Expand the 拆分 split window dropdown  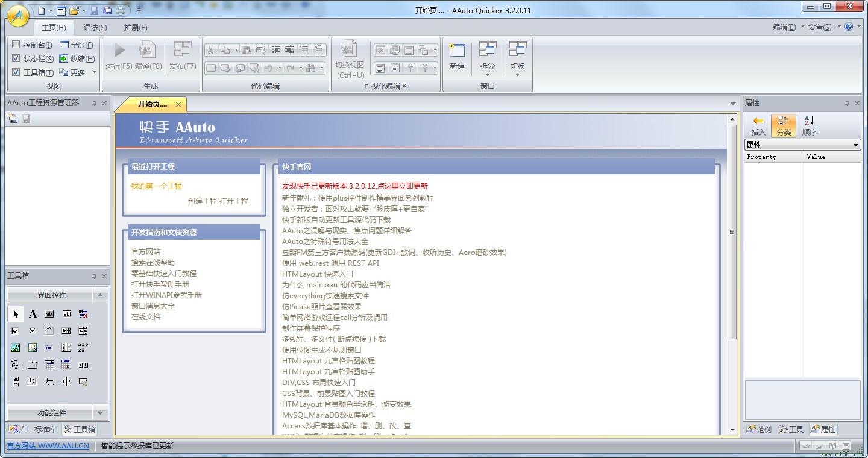click(487, 75)
